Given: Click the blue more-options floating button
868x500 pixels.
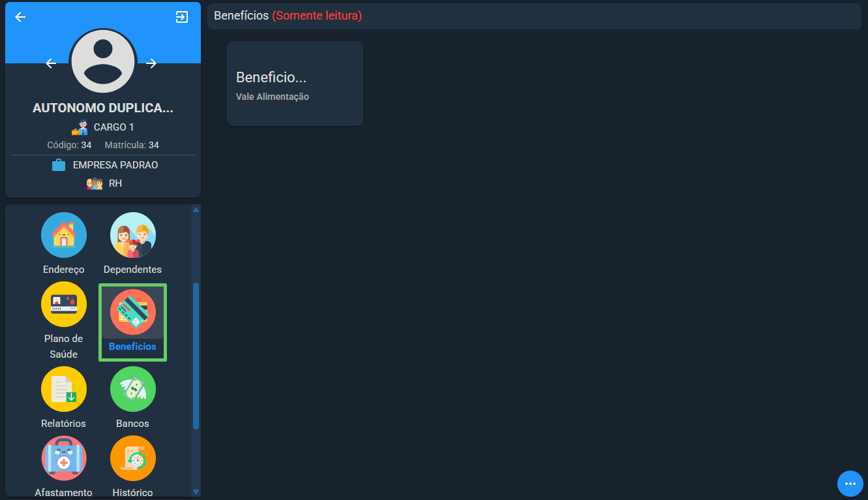Looking at the screenshot, I should point(850,484).
